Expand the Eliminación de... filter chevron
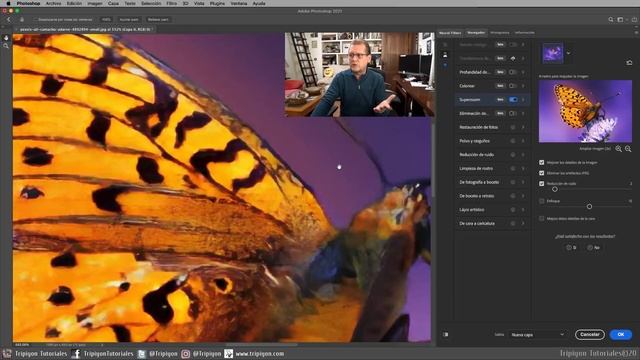 (x=523, y=113)
